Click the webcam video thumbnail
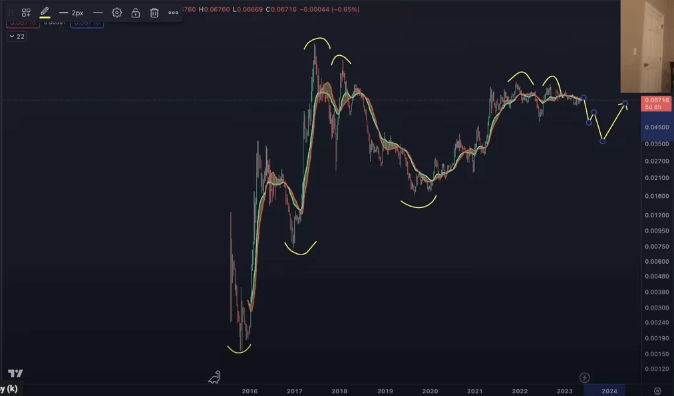Screen dimensions: 674x396 pyautogui.click(x=647, y=46)
